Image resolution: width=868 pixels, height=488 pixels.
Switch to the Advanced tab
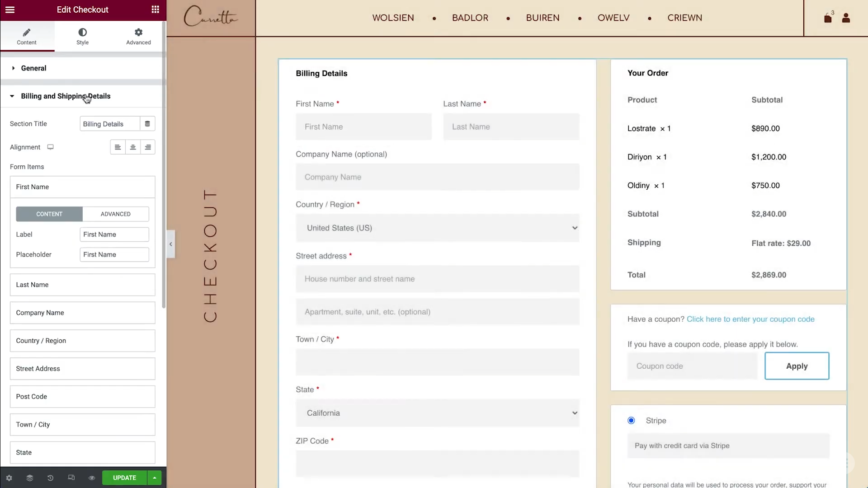[138, 36]
